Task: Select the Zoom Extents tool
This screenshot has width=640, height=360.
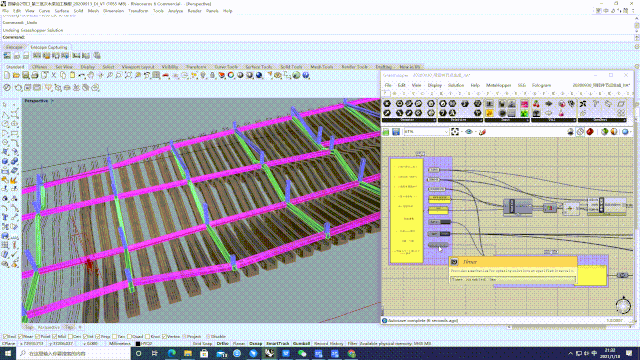Action: 128,76
